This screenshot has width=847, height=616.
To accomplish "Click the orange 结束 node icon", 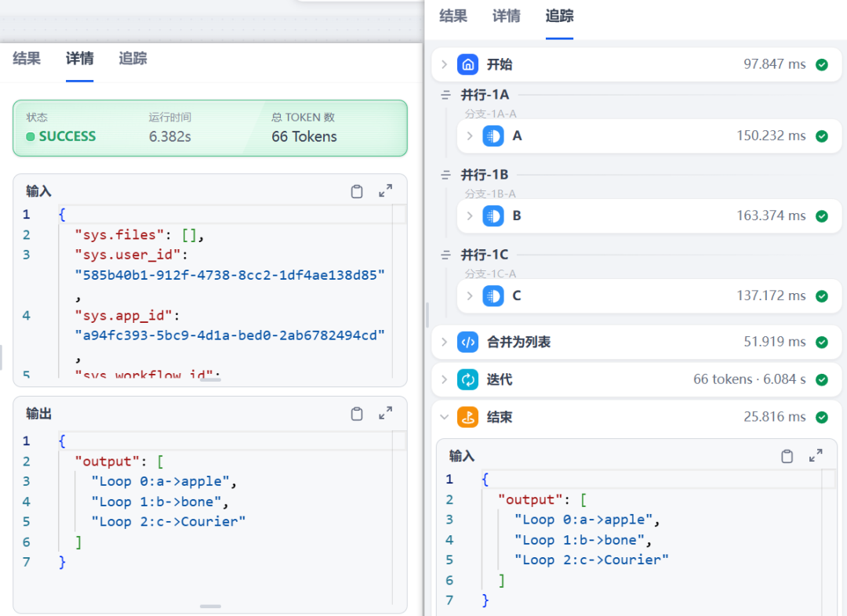I will point(468,418).
